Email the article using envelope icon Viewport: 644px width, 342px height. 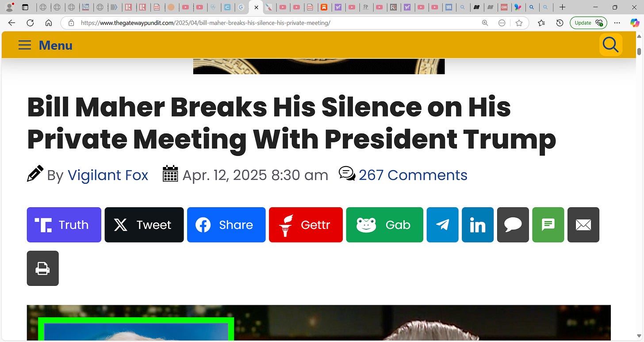(583, 225)
